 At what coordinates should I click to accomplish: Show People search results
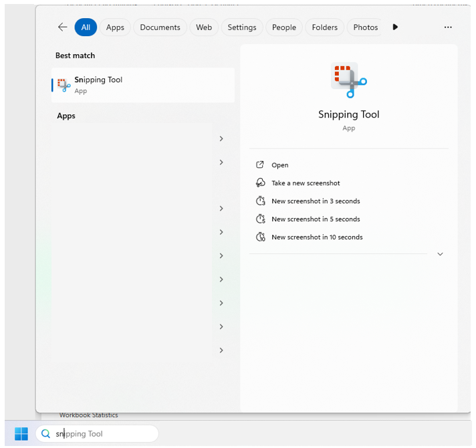[284, 27]
